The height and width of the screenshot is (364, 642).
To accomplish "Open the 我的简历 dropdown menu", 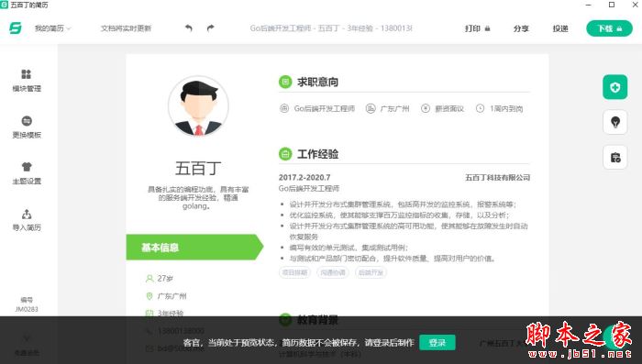I will pyautogui.click(x=53, y=28).
